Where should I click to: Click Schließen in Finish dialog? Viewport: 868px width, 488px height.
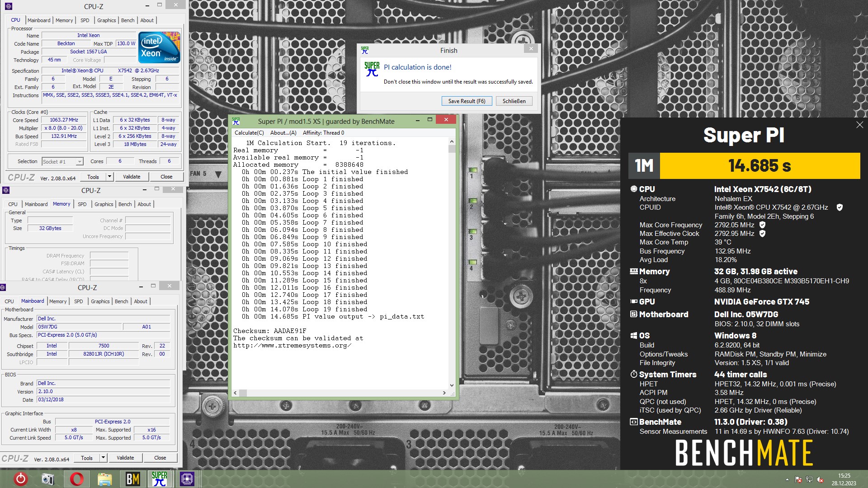pyautogui.click(x=514, y=101)
